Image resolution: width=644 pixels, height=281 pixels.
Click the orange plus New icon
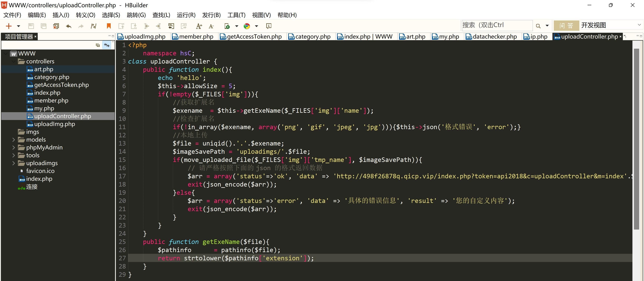[x=9, y=26]
